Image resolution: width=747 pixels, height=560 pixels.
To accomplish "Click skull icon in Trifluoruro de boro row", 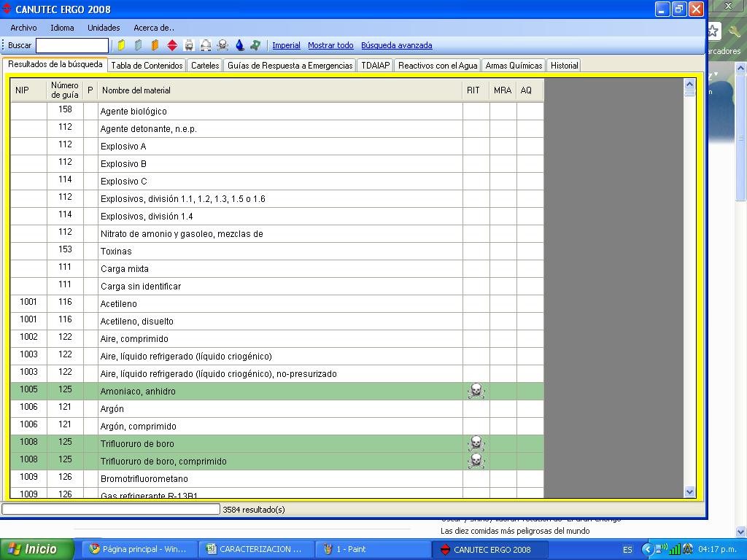I will tap(476, 443).
